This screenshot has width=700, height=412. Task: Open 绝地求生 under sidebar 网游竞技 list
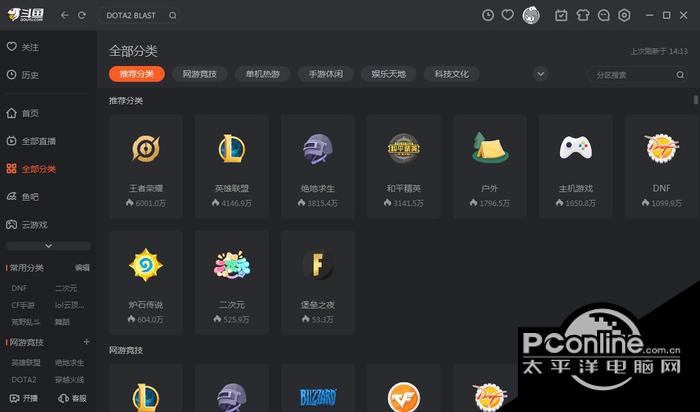click(x=70, y=362)
